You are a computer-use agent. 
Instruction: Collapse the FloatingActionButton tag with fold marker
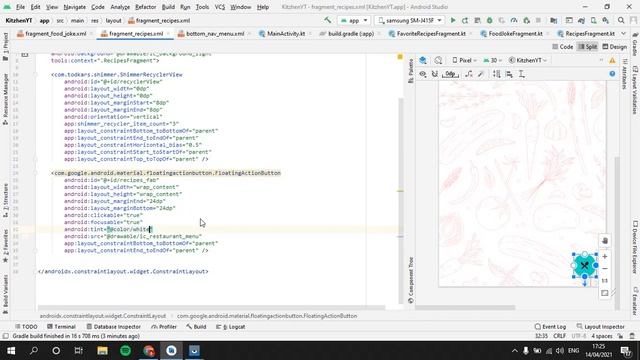pos(36,173)
